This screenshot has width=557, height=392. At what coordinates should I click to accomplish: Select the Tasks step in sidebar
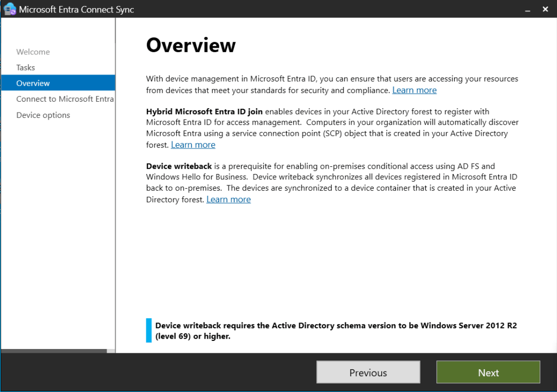coord(26,67)
